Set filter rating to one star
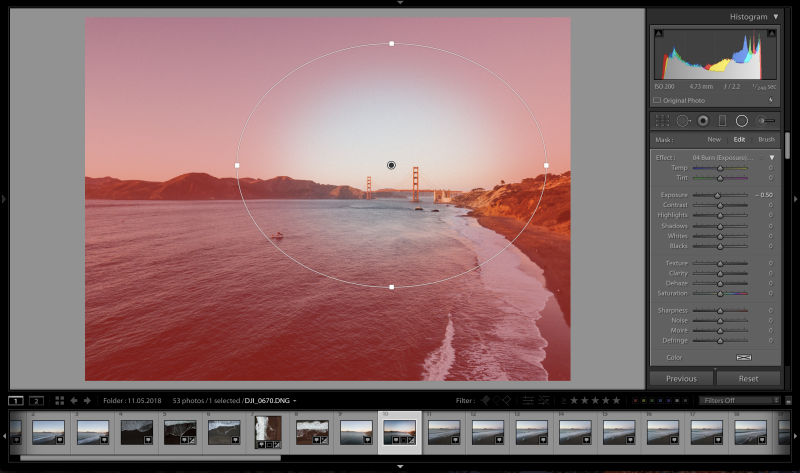 pyautogui.click(x=574, y=401)
